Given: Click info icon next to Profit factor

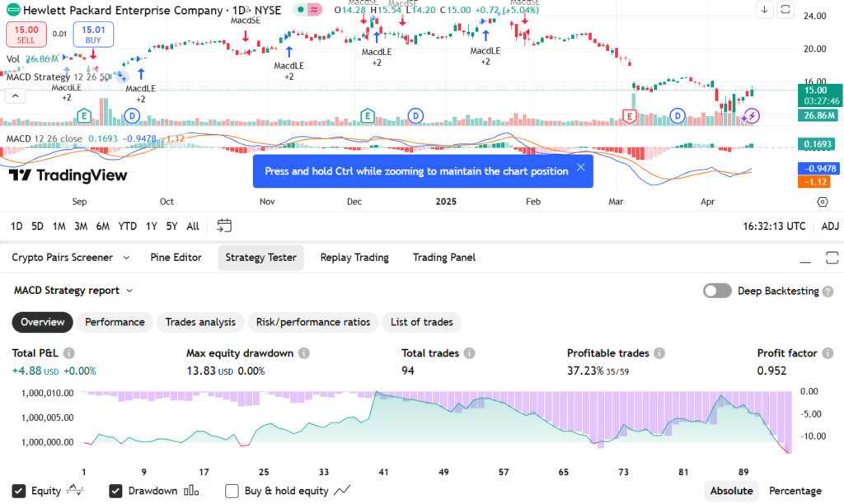Looking at the screenshot, I should coord(828,352).
